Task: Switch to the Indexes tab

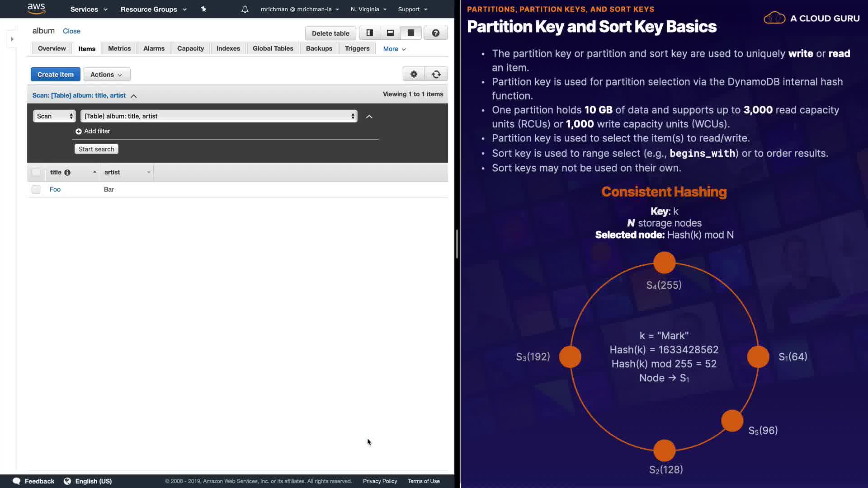Action: pyautogui.click(x=228, y=48)
